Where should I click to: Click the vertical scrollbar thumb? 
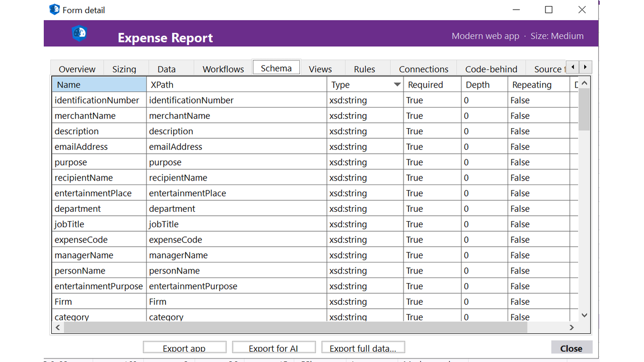click(584, 109)
